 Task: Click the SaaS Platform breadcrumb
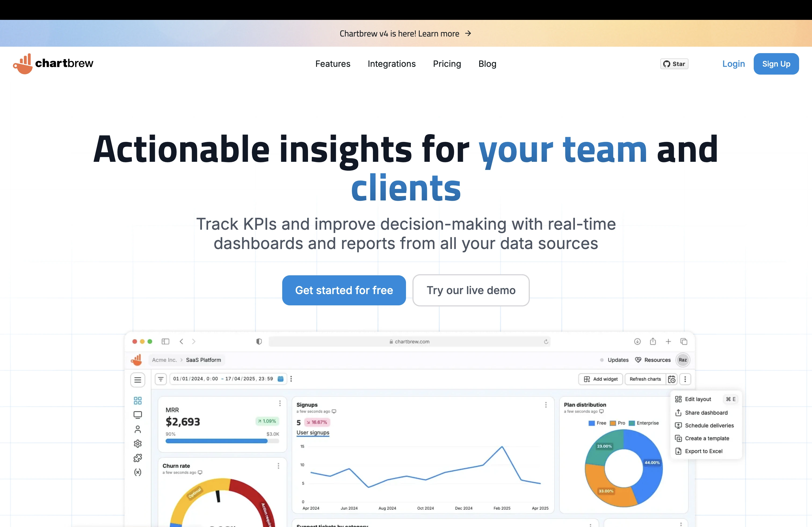(203, 360)
